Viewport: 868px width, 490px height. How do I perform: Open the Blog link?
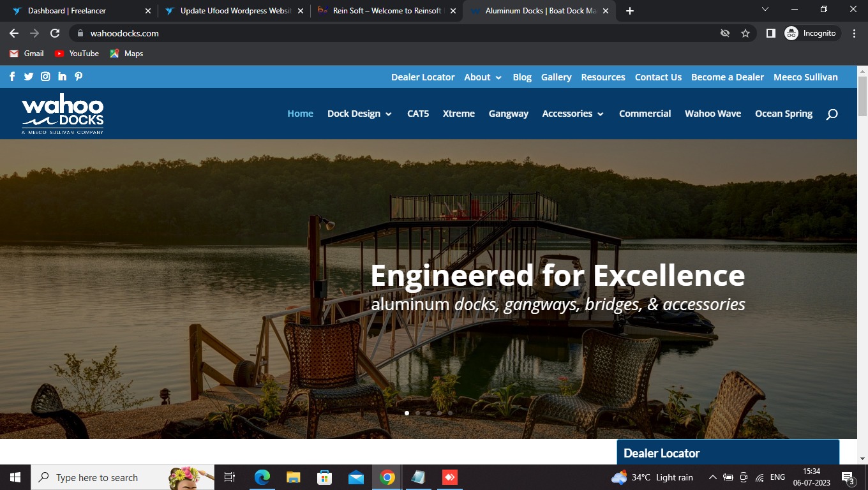pos(522,77)
